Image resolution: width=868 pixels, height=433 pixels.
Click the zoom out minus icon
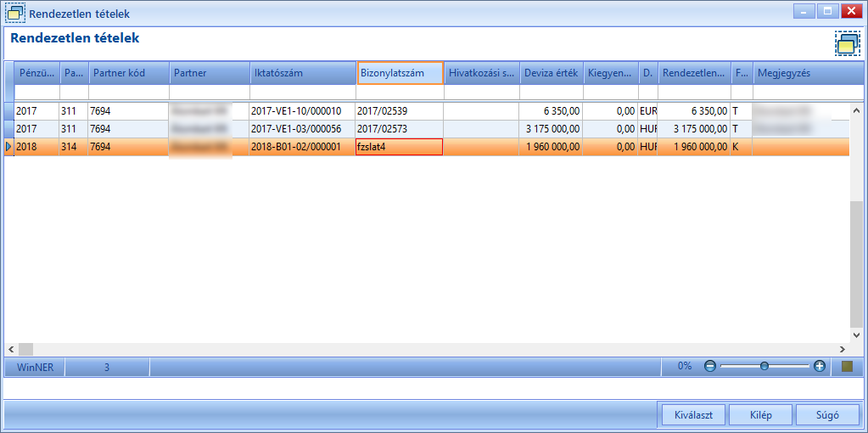point(710,366)
